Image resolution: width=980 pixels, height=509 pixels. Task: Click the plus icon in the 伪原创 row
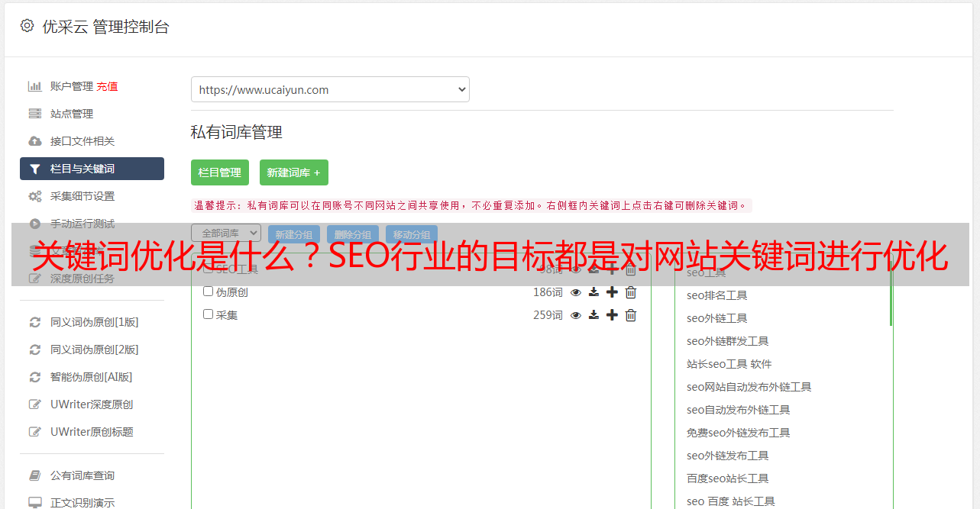tap(612, 292)
